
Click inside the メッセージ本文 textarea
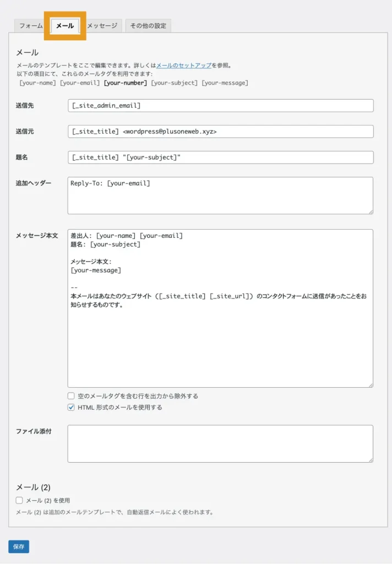(x=220, y=330)
